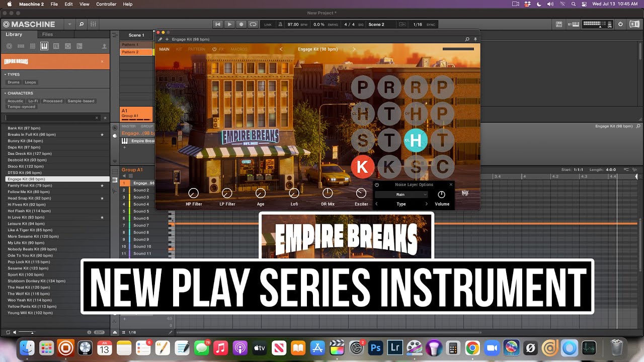Click the Record transport button

coord(241,24)
